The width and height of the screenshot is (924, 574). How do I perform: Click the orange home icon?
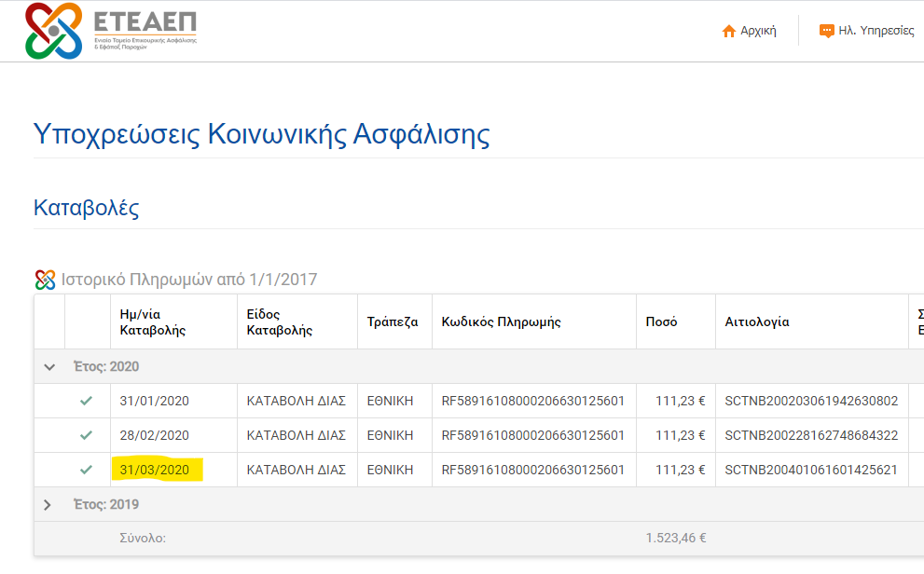click(x=729, y=31)
